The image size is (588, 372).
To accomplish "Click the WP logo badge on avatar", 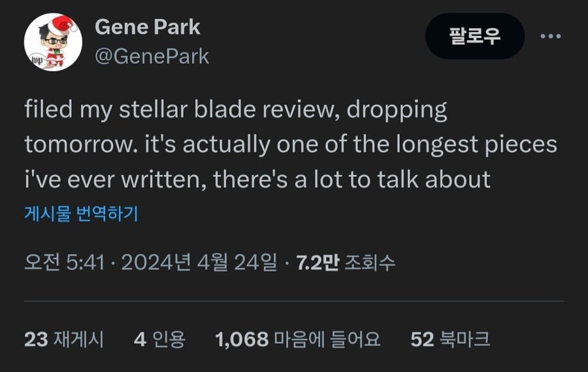I will point(37,60).
